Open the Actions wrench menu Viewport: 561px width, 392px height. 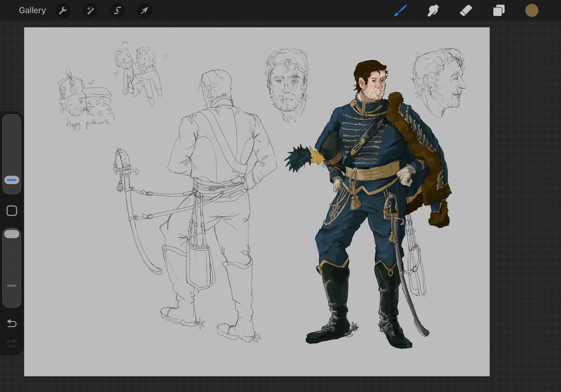[x=63, y=10]
